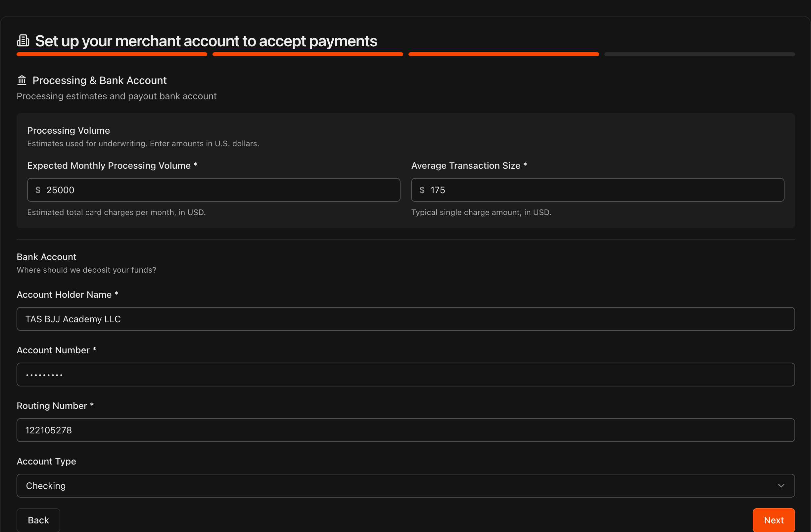Click the 'Processing Volume' card heading
The height and width of the screenshot is (532, 811).
click(x=69, y=130)
